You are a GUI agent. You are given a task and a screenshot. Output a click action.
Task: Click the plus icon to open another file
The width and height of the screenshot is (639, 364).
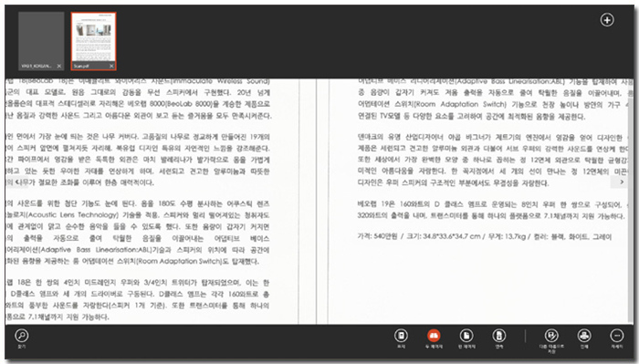click(x=607, y=20)
